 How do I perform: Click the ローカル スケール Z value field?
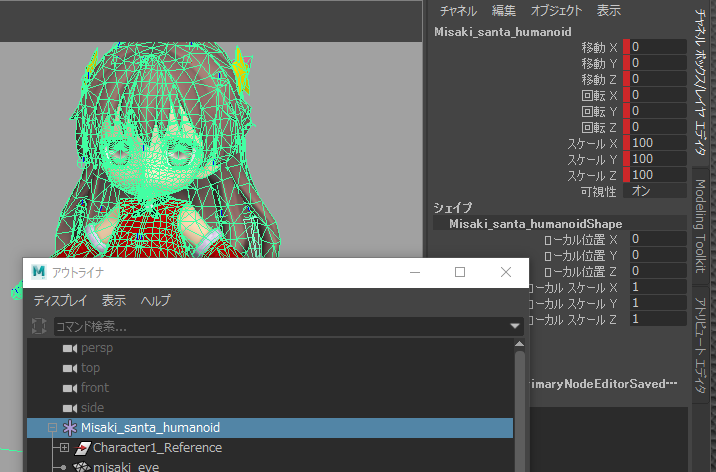tap(658, 319)
